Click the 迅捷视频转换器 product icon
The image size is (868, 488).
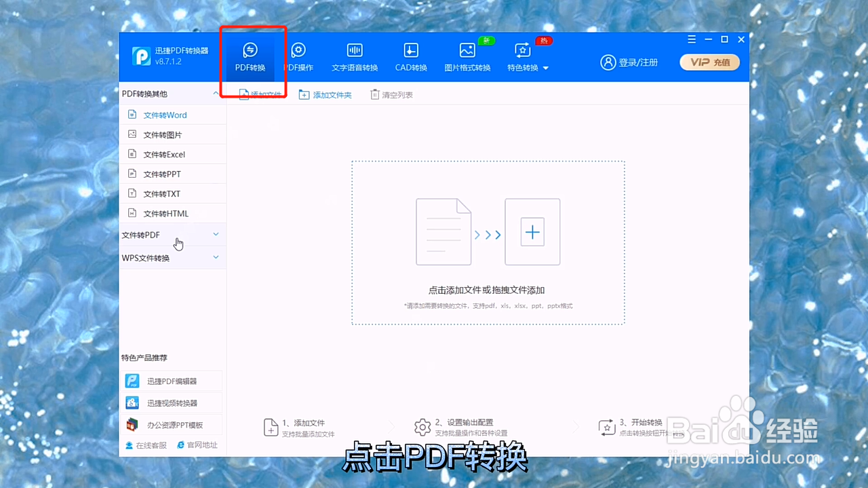click(x=132, y=403)
